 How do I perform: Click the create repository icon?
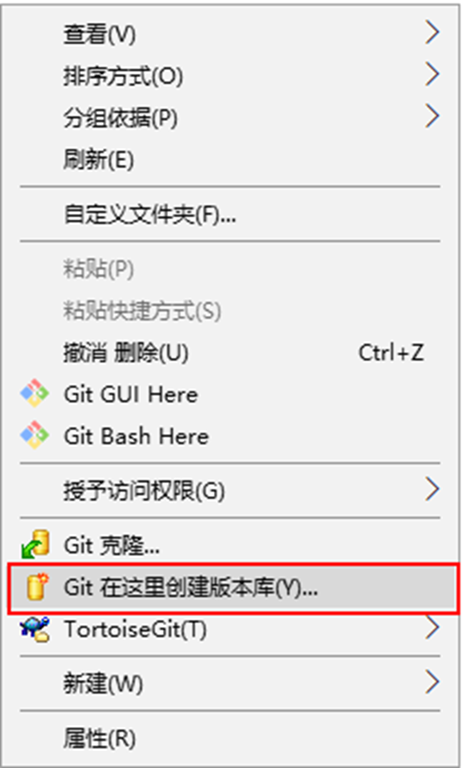tap(37, 586)
